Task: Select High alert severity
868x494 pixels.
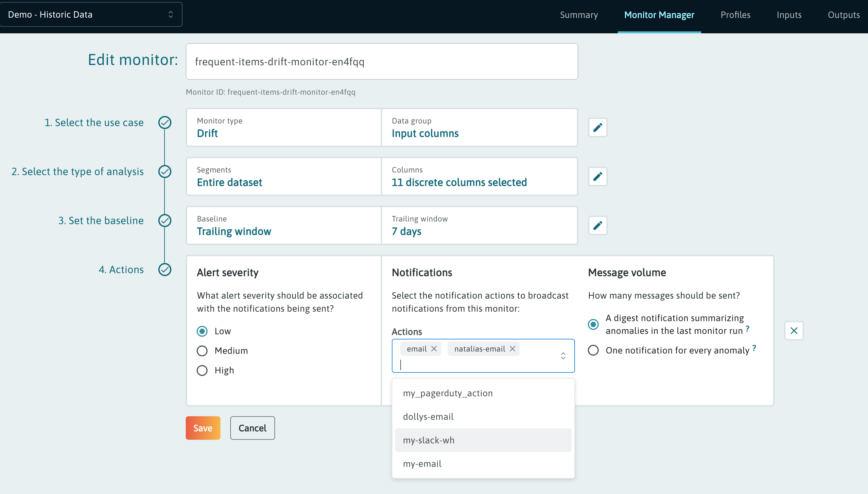Action: pyautogui.click(x=202, y=370)
